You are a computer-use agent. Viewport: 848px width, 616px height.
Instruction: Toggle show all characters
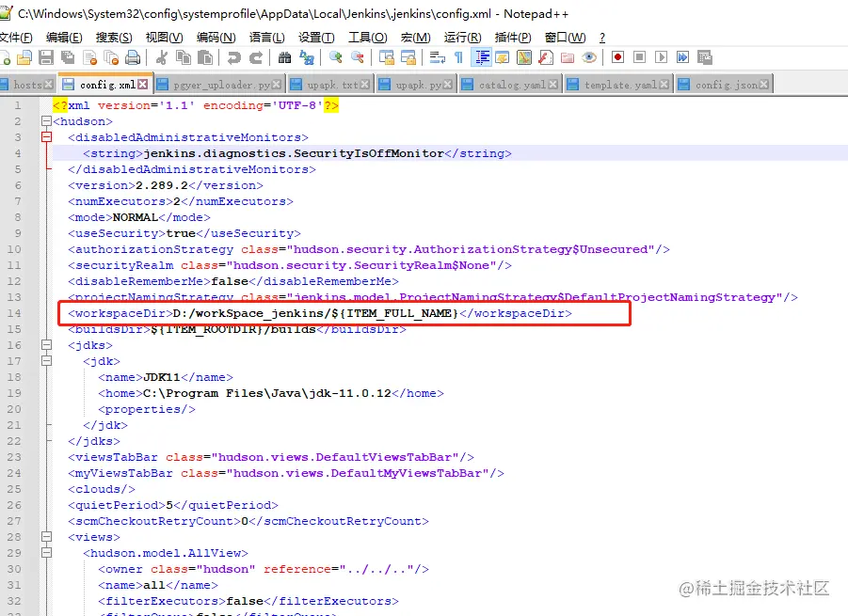456,58
